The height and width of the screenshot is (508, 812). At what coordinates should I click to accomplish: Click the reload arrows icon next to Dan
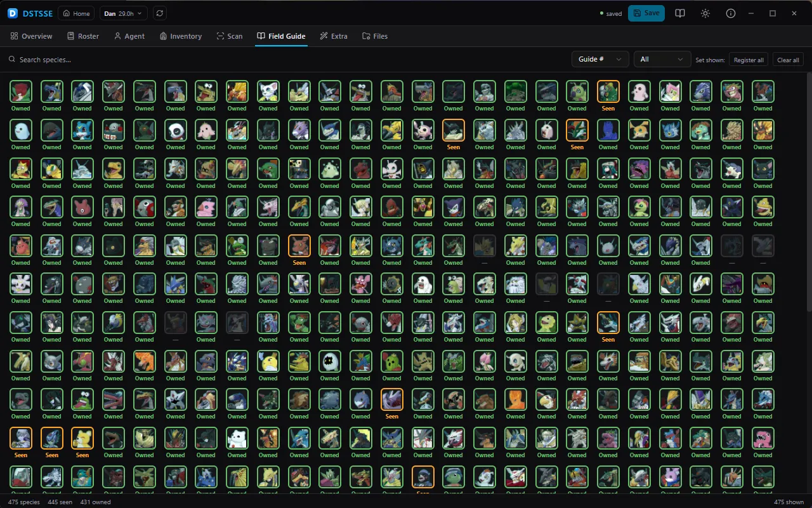(x=160, y=13)
